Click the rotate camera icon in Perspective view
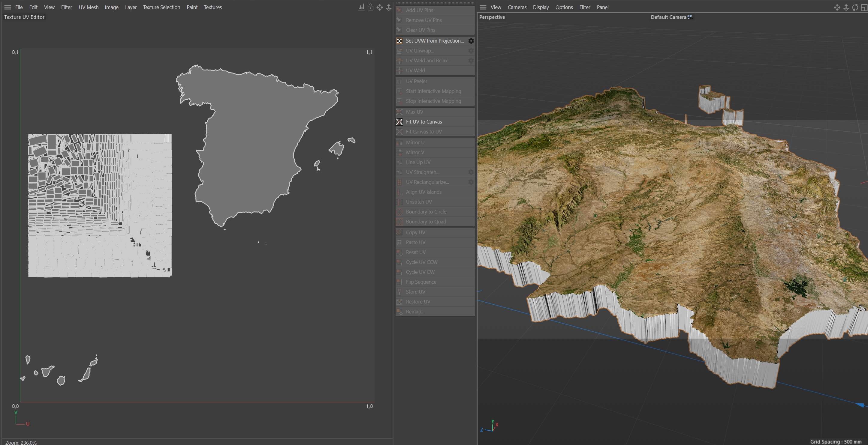This screenshot has height=445, width=868. 855,7
